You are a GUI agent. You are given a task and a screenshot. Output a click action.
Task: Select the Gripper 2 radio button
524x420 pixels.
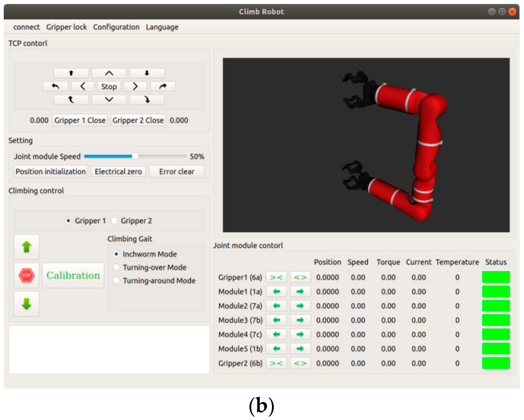(114, 221)
